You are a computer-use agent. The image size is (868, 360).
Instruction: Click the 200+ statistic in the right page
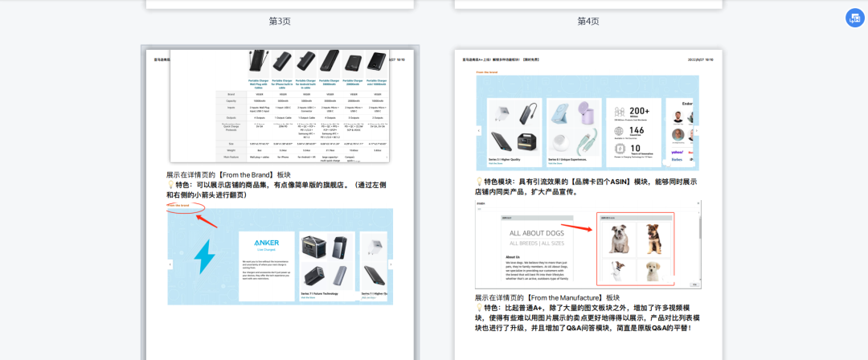coord(641,110)
